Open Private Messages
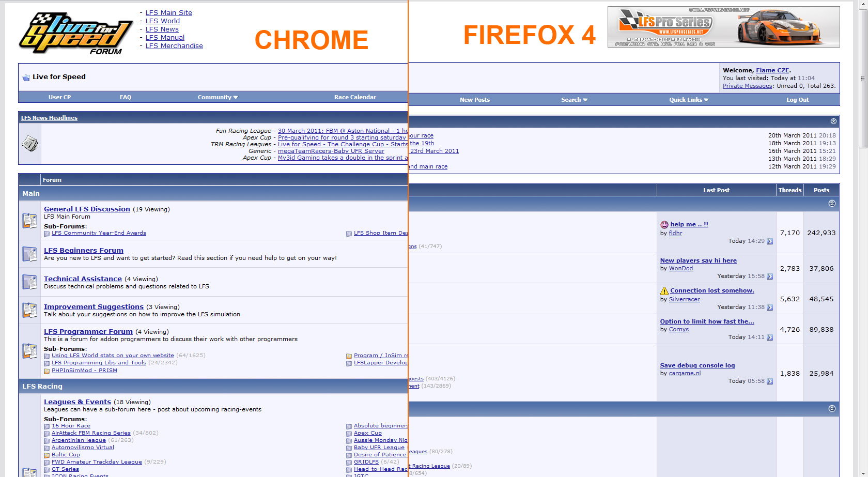 (x=747, y=86)
